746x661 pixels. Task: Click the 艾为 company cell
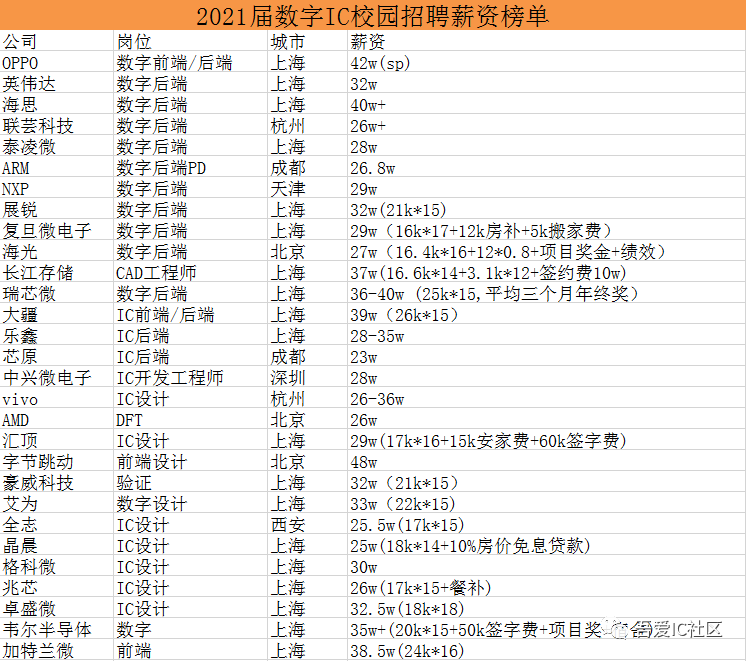(x=57, y=503)
